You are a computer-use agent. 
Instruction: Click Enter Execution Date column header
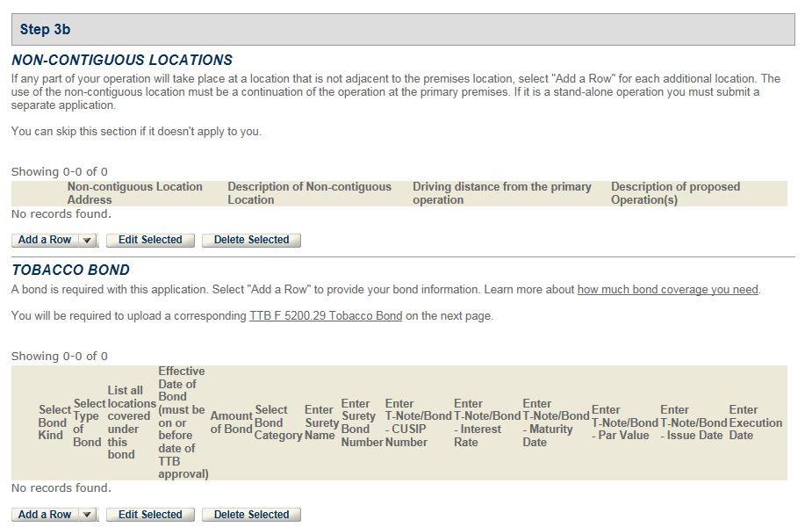click(x=755, y=422)
